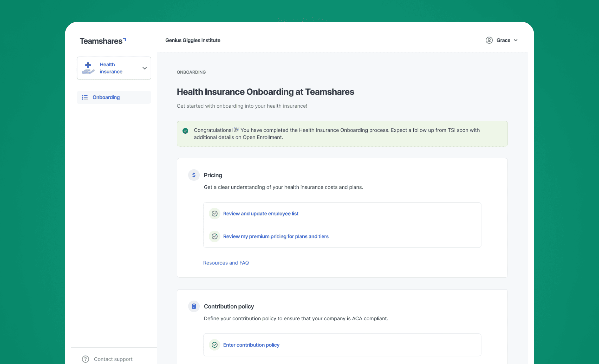Click the Contact support question mark icon
The image size is (599, 364).
(x=85, y=359)
